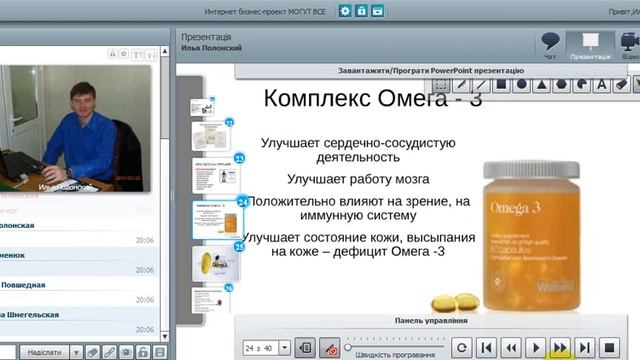Select the highlighted slide 24 thumbnail
The image size is (640, 360).
point(218,220)
